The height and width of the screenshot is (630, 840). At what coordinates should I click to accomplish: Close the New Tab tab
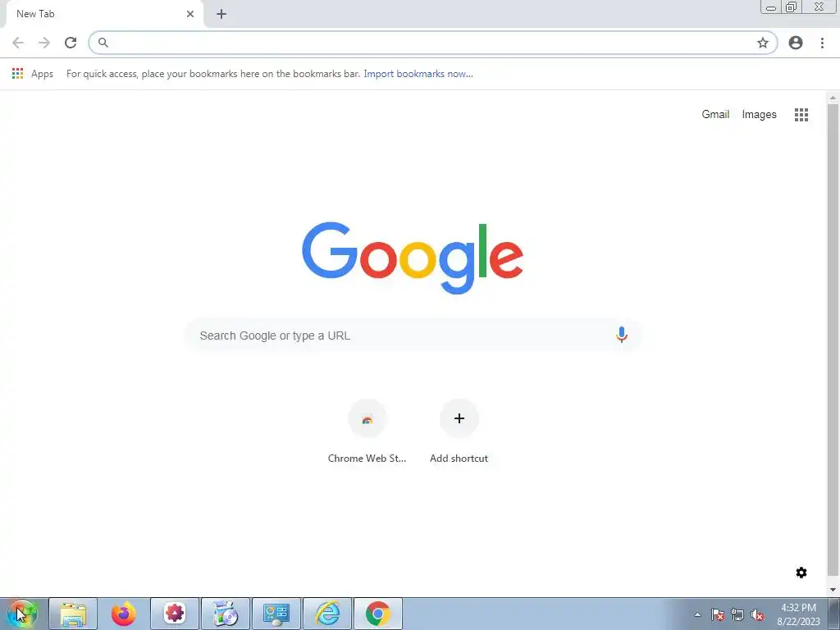[x=190, y=14]
